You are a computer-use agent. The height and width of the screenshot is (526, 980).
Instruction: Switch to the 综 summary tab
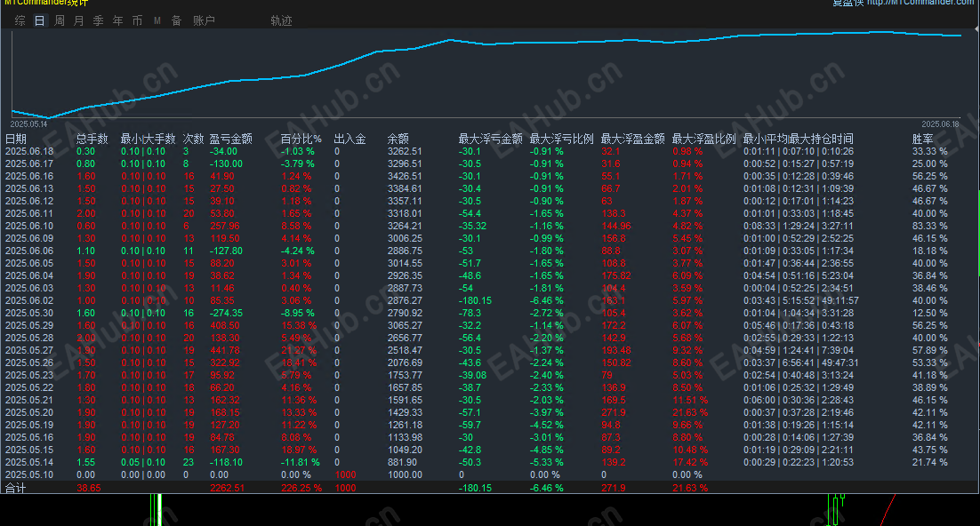20,20
